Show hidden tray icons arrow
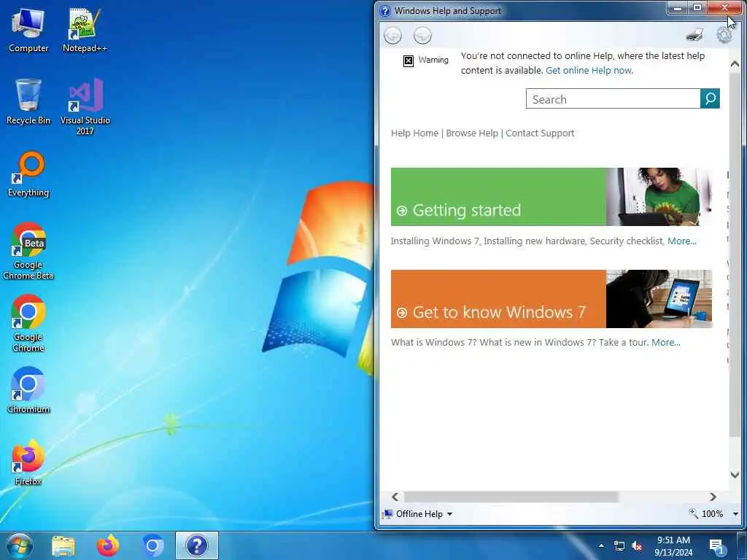Viewport: 747px width, 560px height. coord(601,545)
